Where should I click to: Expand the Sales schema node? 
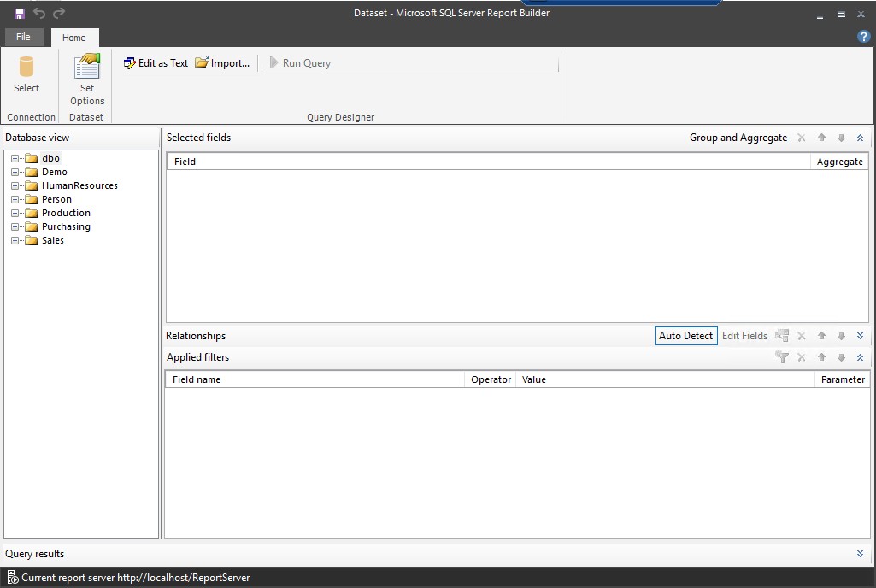pos(15,241)
